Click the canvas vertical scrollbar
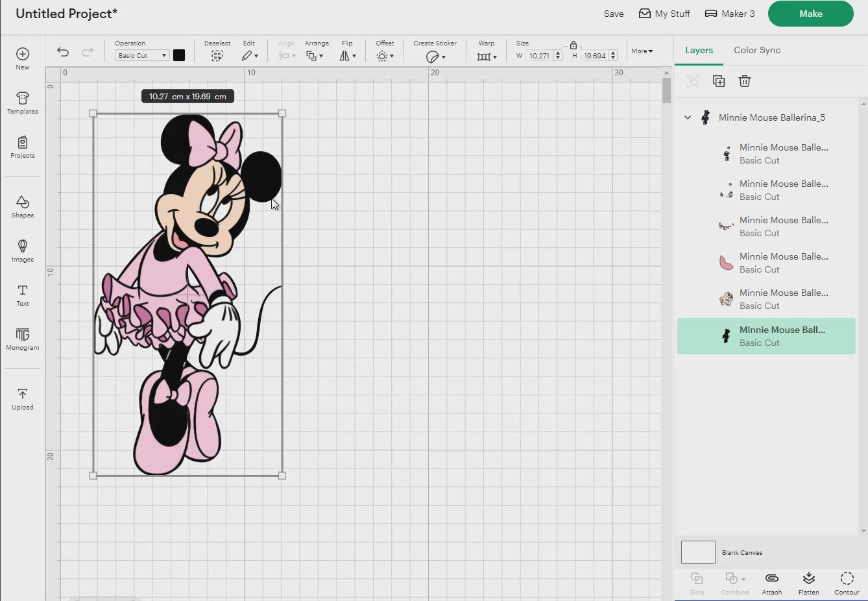This screenshot has width=868, height=601. 666,89
